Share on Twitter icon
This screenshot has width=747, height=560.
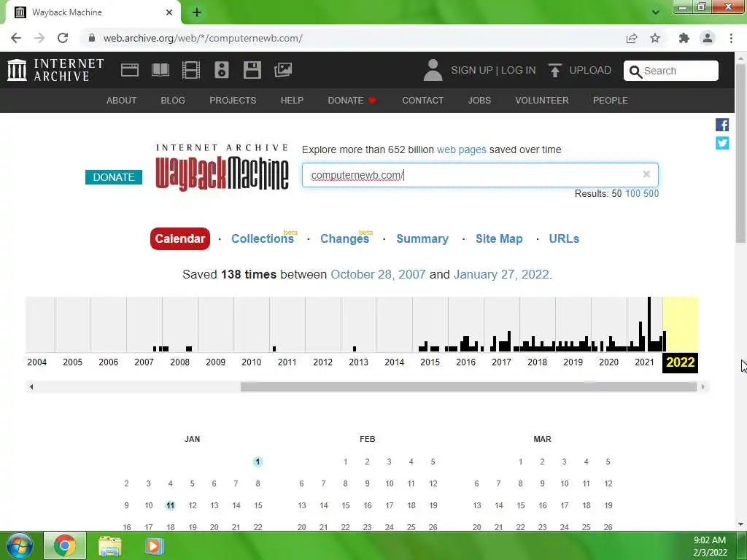[721, 143]
